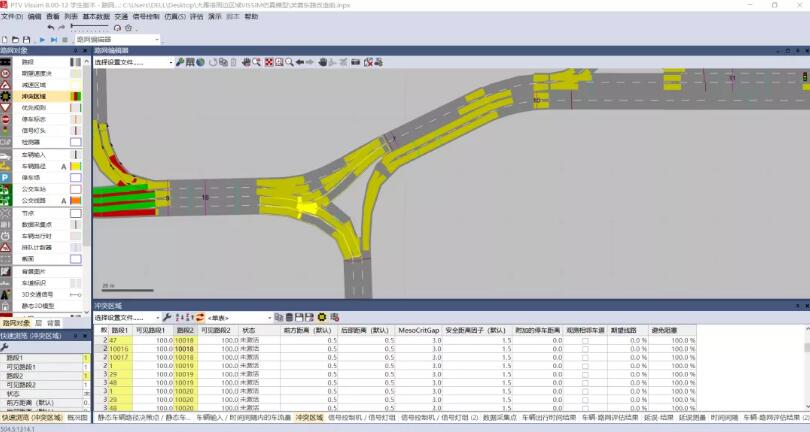Start continuous simulation with the play button
810x432 pixels.
click(42, 40)
